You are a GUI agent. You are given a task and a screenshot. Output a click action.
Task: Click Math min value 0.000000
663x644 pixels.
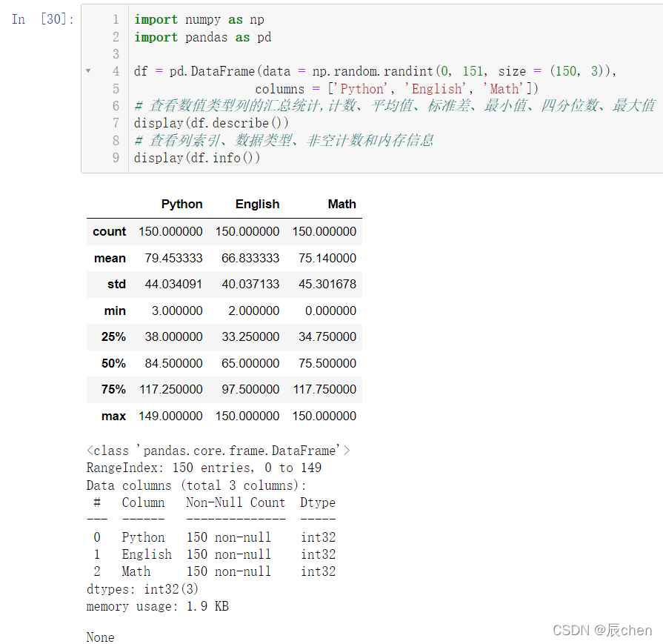(x=330, y=311)
